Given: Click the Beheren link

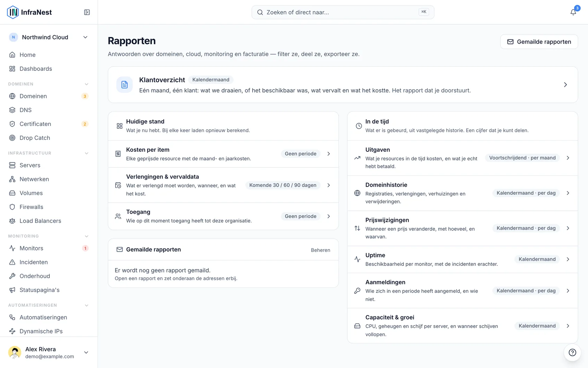Looking at the screenshot, I should pyautogui.click(x=320, y=250).
